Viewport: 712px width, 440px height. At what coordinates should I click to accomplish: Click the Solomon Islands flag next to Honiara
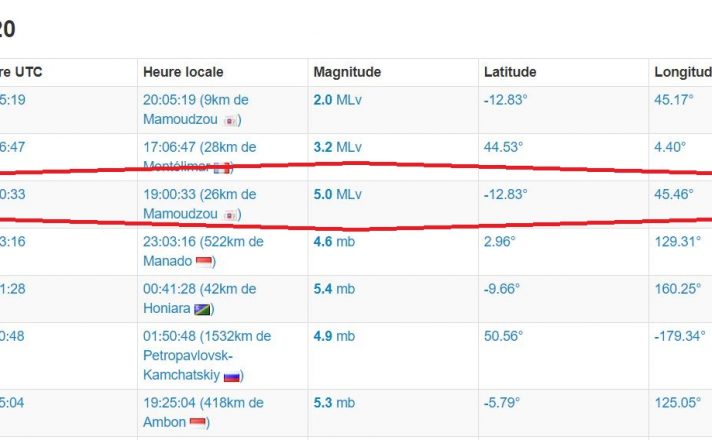(202, 309)
